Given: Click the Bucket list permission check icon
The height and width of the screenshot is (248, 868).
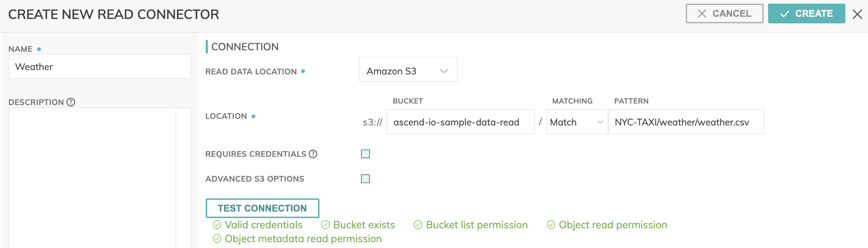Looking at the screenshot, I should pos(418,225).
